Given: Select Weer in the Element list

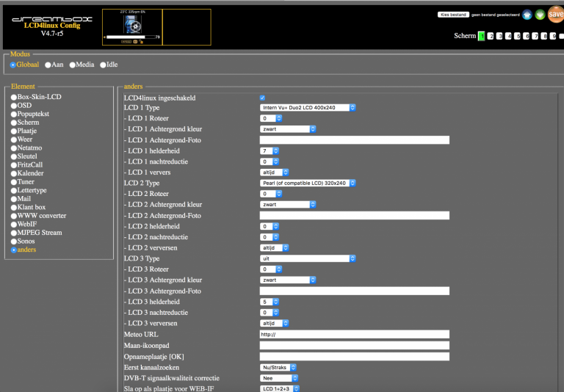Looking at the screenshot, I should 13,139.
